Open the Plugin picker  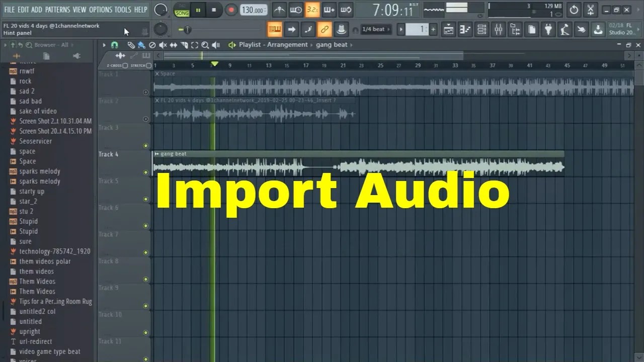548,29
